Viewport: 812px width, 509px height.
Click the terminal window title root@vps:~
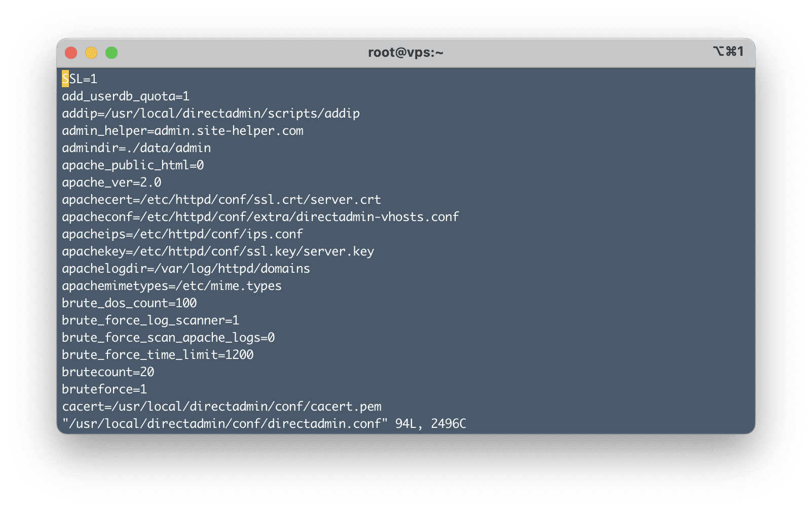click(405, 52)
